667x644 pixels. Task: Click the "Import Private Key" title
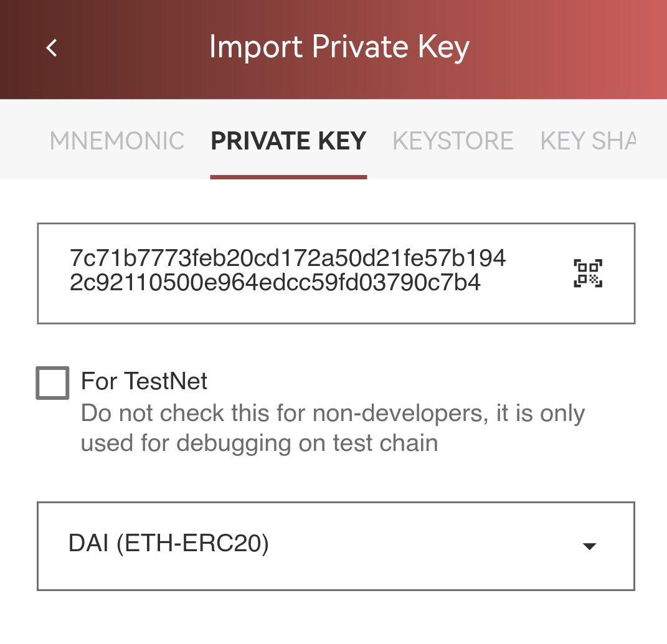coord(339,47)
